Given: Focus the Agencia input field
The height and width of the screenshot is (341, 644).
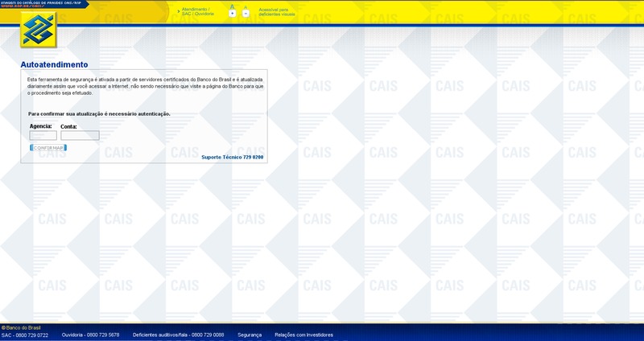Looking at the screenshot, I should pyautogui.click(x=43, y=135).
